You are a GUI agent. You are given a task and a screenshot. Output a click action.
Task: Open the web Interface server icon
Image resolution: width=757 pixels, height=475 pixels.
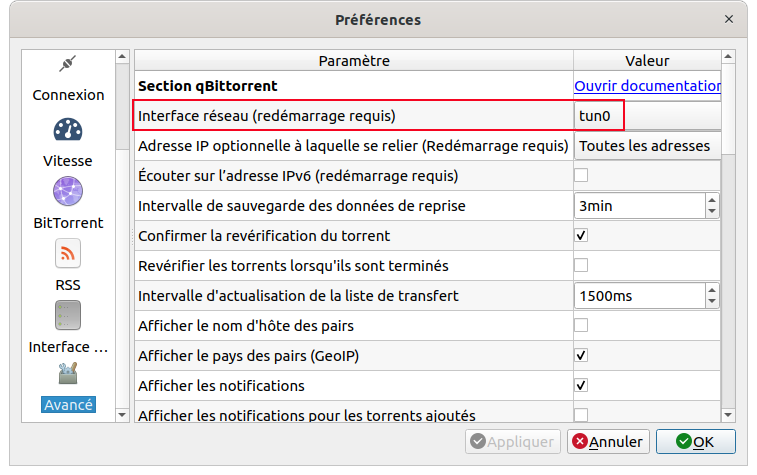pyautogui.click(x=68, y=315)
